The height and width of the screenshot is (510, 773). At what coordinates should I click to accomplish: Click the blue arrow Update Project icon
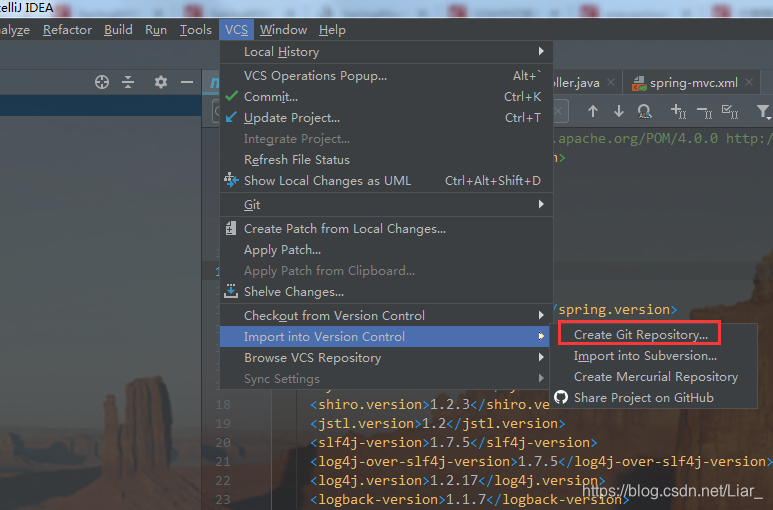pos(231,117)
